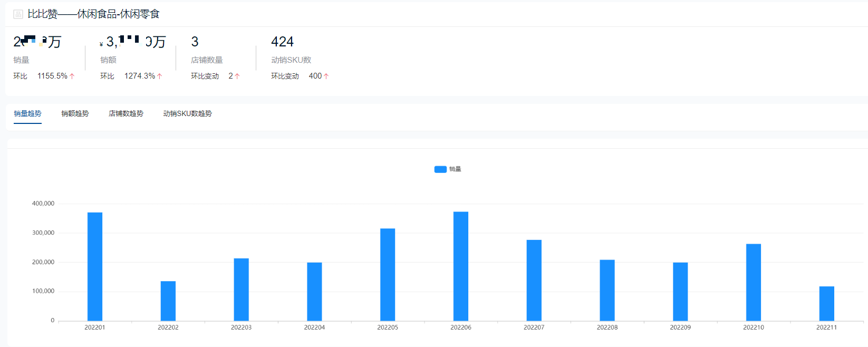Click the 400,000 y-axis label

pos(43,204)
